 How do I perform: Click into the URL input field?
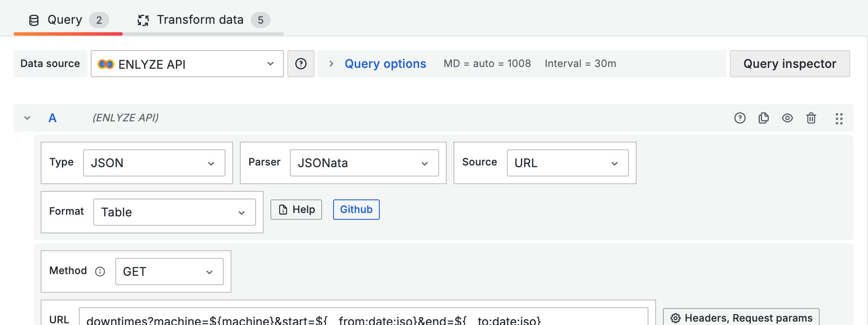pos(363,319)
